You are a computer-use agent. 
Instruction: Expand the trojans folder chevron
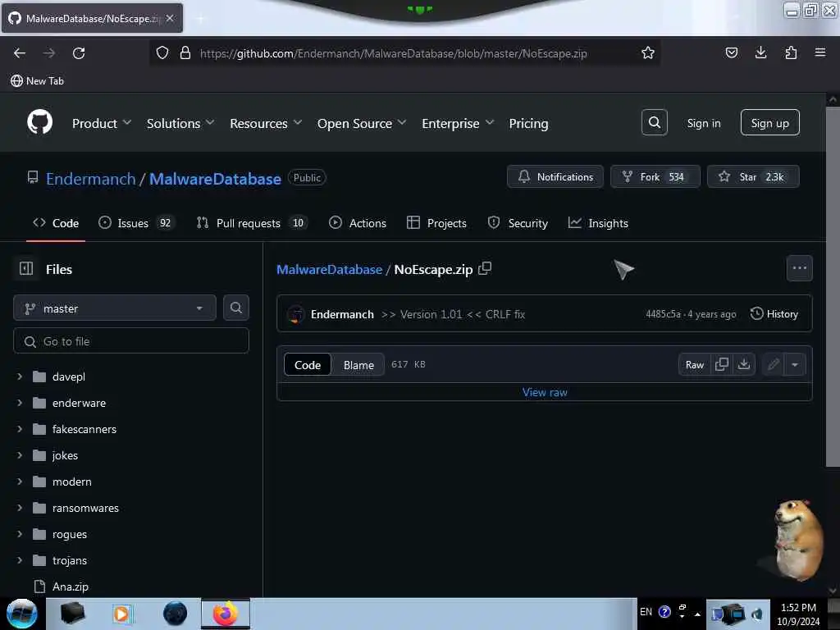pos(20,560)
